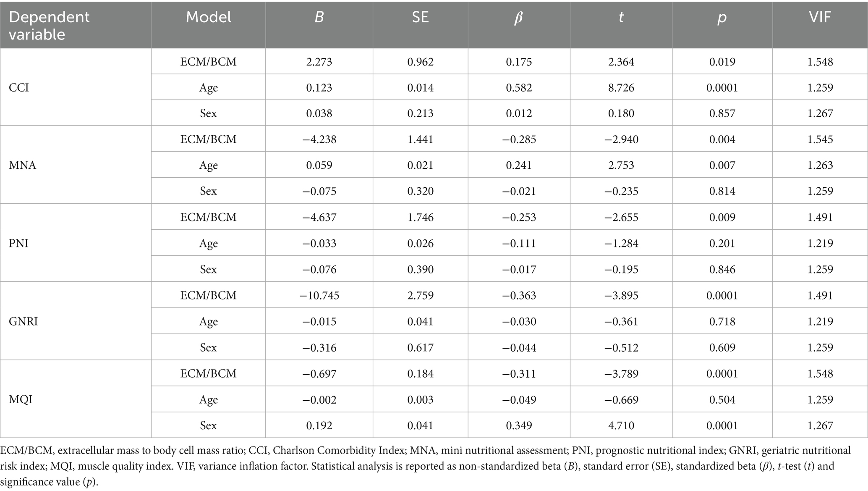This screenshot has height=491, width=868.
Task: Click the t value 8.726
Action: coord(621,87)
